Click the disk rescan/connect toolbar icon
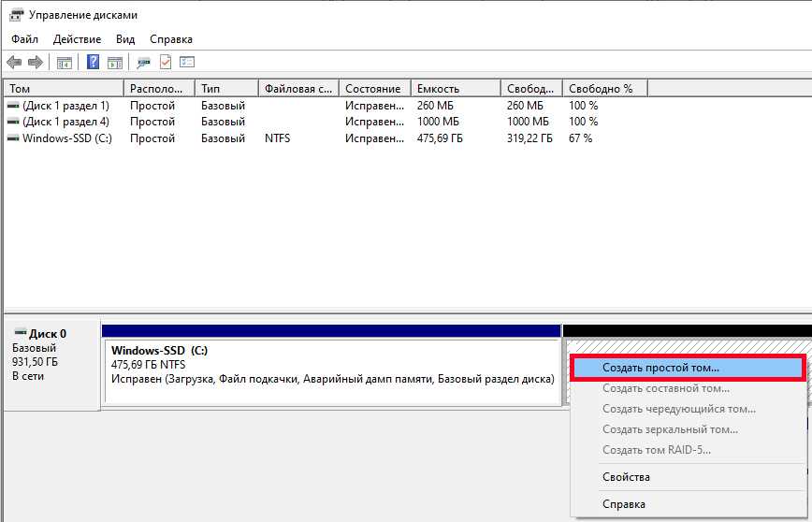The width and height of the screenshot is (812, 522). tap(143, 63)
